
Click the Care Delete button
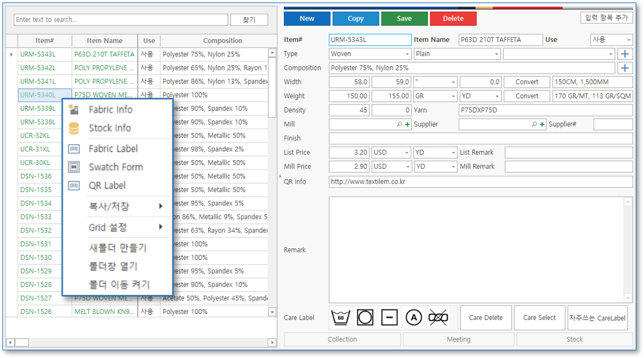[x=486, y=318]
